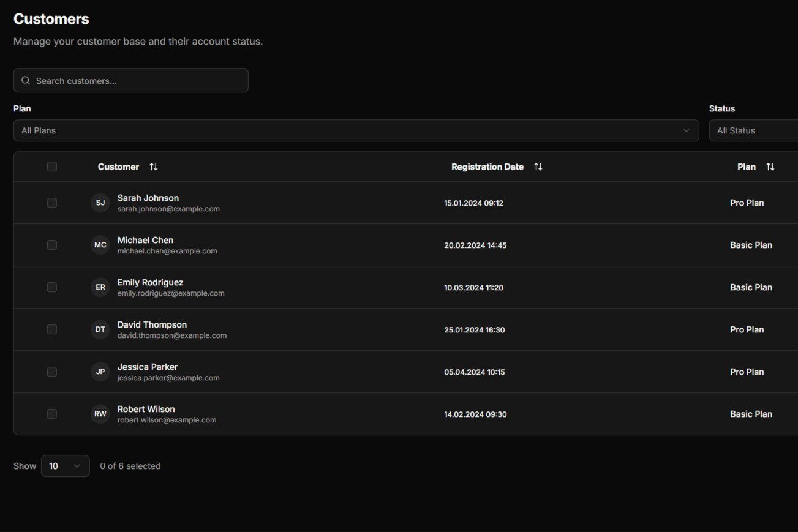Click the Registration Date column header label
The height and width of the screenshot is (532, 798).
487,167
